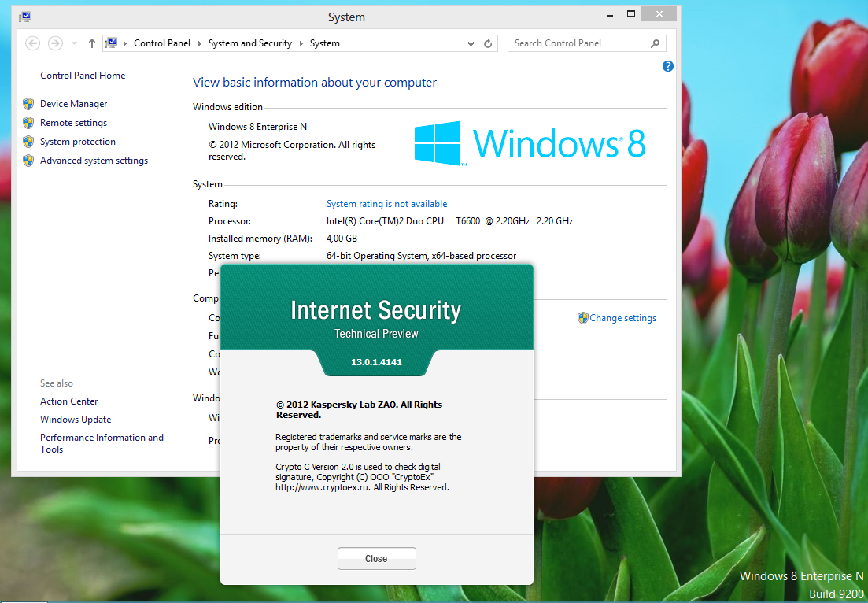
Task: Click View basic information heading
Action: pyautogui.click(x=315, y=83)
